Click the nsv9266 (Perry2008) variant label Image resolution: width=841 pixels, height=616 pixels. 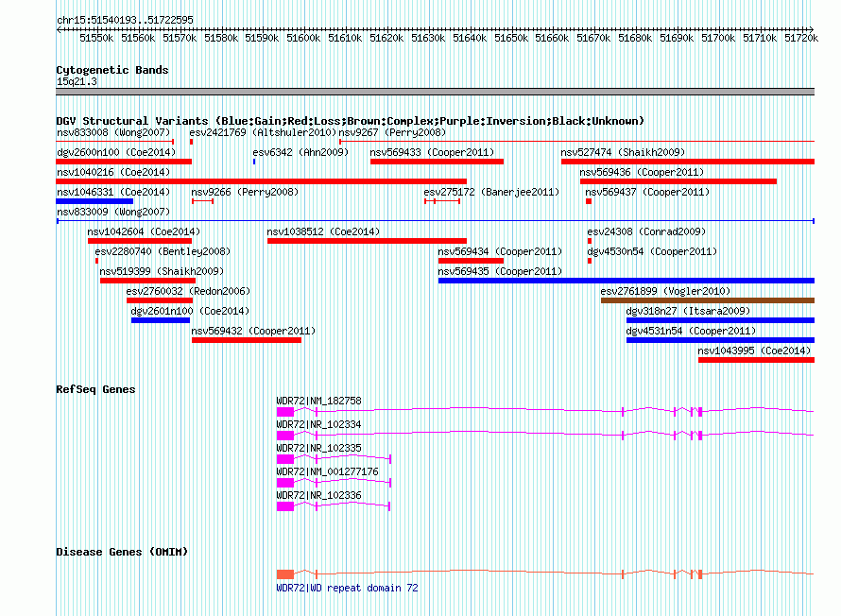tap(245, 192)
